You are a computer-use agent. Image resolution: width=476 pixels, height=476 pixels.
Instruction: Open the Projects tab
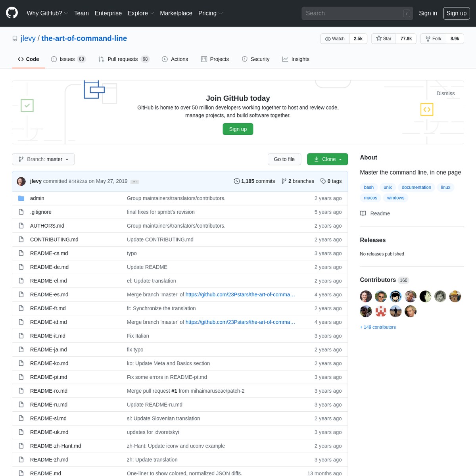[x=215, y=59]
